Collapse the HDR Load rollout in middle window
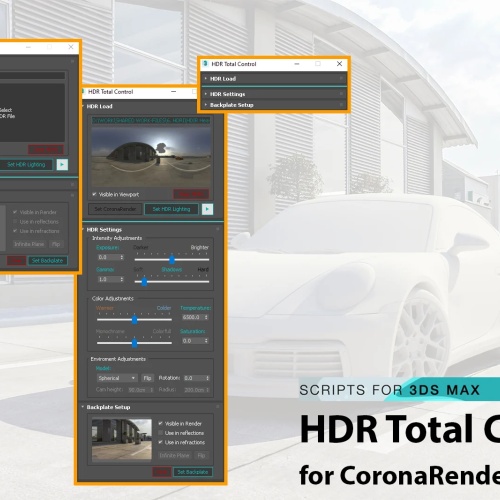This screenshot has width=500, height=500. [83, 106]
